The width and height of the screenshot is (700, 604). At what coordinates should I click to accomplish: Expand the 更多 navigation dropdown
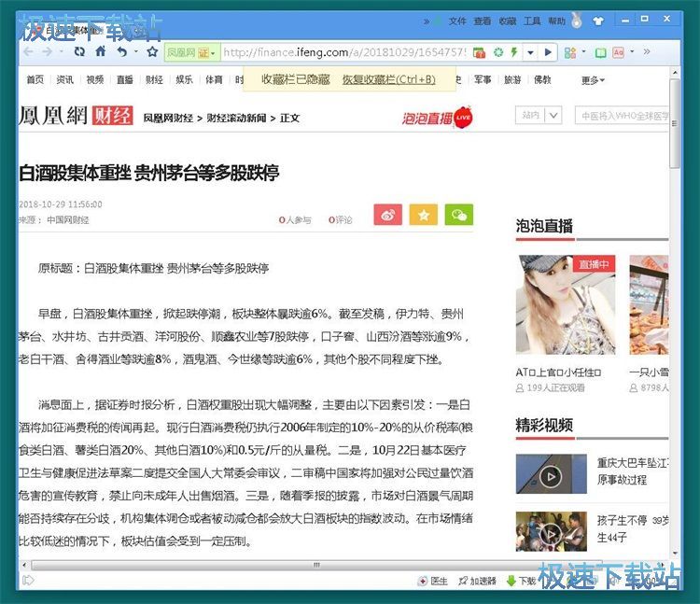[593, 80]
